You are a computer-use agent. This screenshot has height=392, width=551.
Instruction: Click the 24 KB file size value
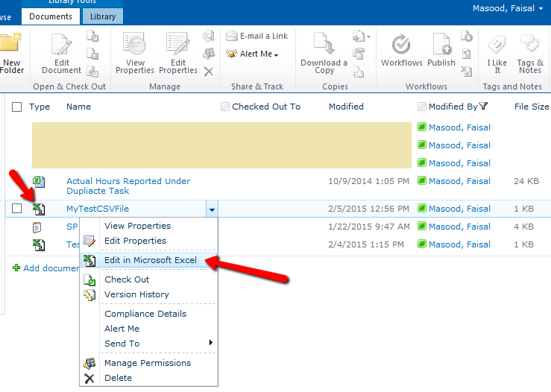526,181
